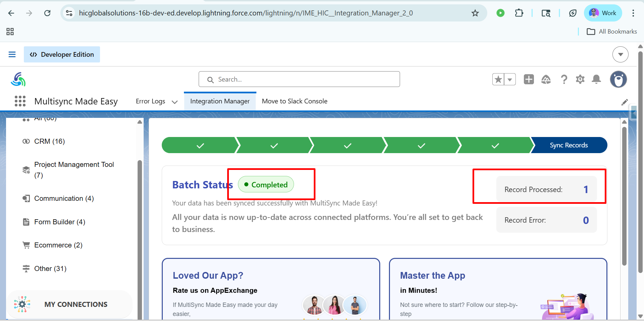The height and width of the screenshot is (321, 644).
Task: Open Salesforce Help question mark
Action: coord(564,79)
